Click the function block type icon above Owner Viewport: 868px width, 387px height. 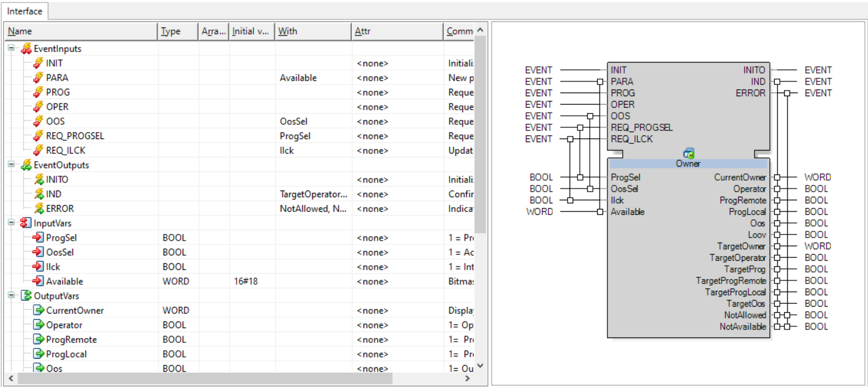[688, 154]
